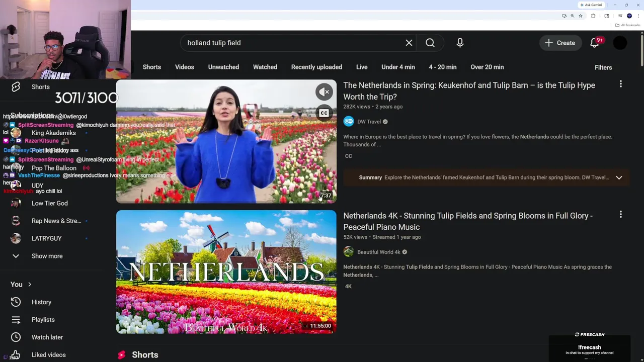Open the Playlists icon in the sidebar

tap(16, 320)
